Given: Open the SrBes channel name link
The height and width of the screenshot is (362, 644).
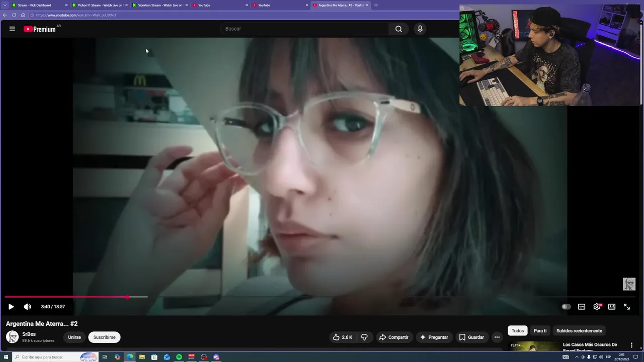Looking at the screenshot, I should click(29, 334).
